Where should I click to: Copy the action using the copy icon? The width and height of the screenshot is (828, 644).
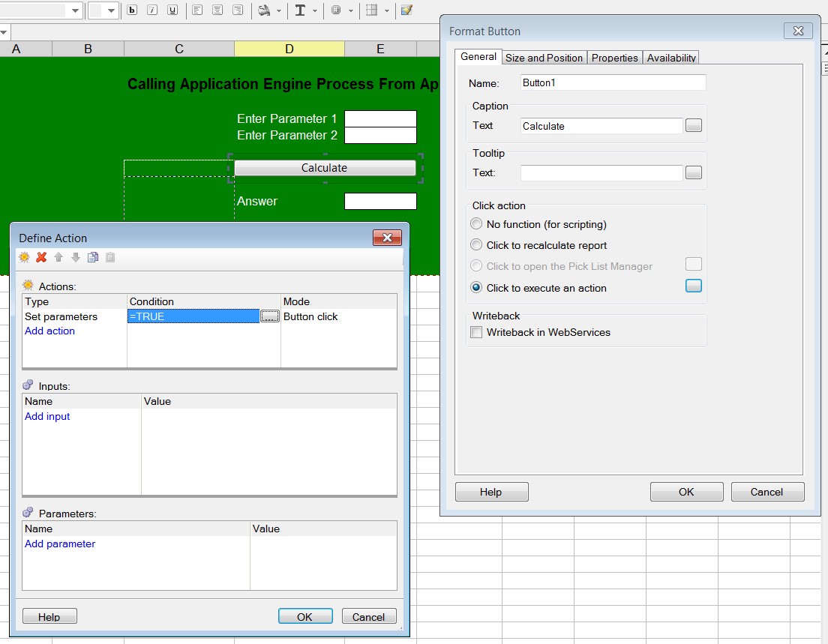pos(91,257)
